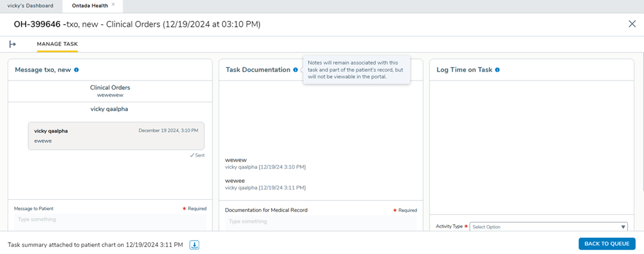
Task: Click info icon beside Log Time on Task
Action: (x=497, y=70)
